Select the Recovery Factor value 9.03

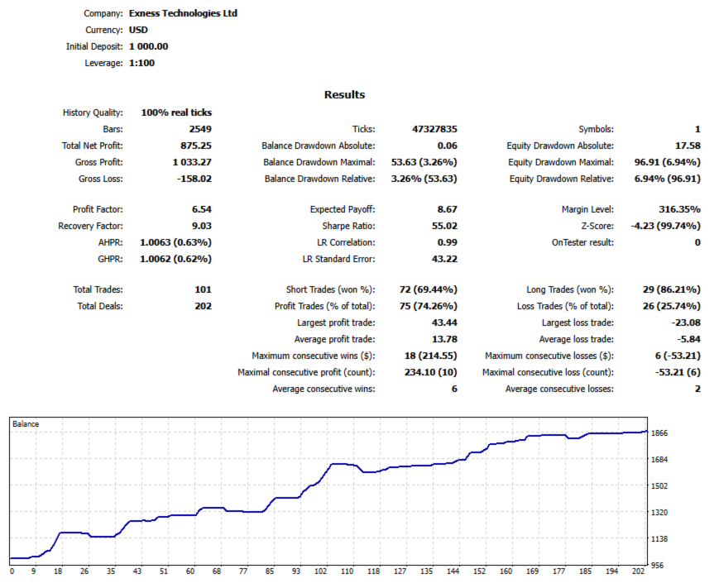point(202,226)
